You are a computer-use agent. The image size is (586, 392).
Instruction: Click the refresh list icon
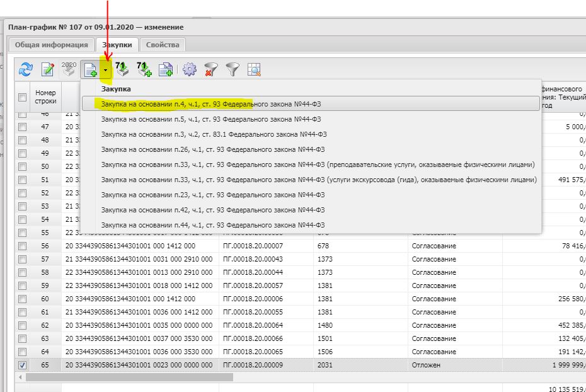(26, 69)
